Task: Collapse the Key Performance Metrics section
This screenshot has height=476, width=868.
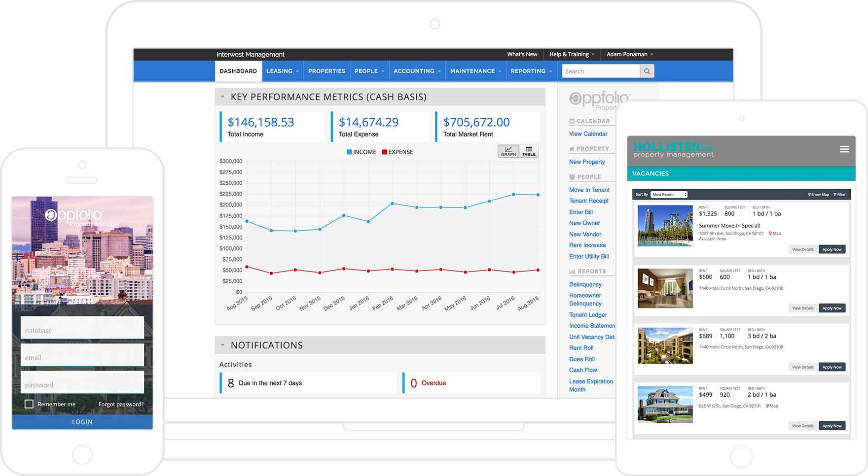Action: (222, 97)
